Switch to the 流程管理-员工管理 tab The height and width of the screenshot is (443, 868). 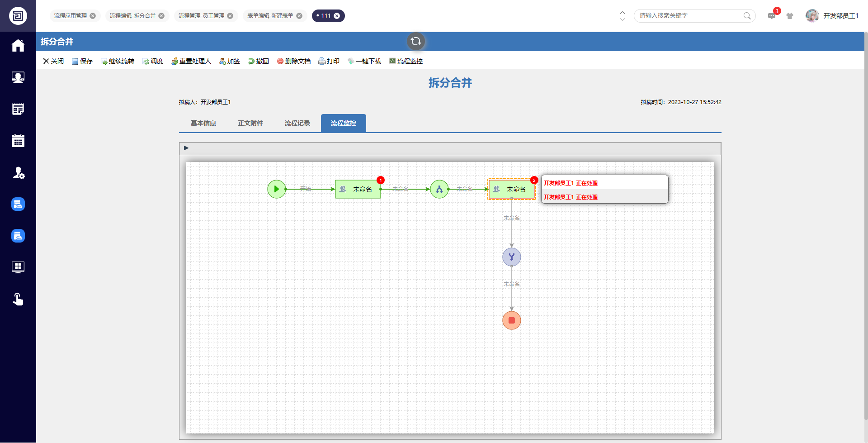(x=201, y=16)
